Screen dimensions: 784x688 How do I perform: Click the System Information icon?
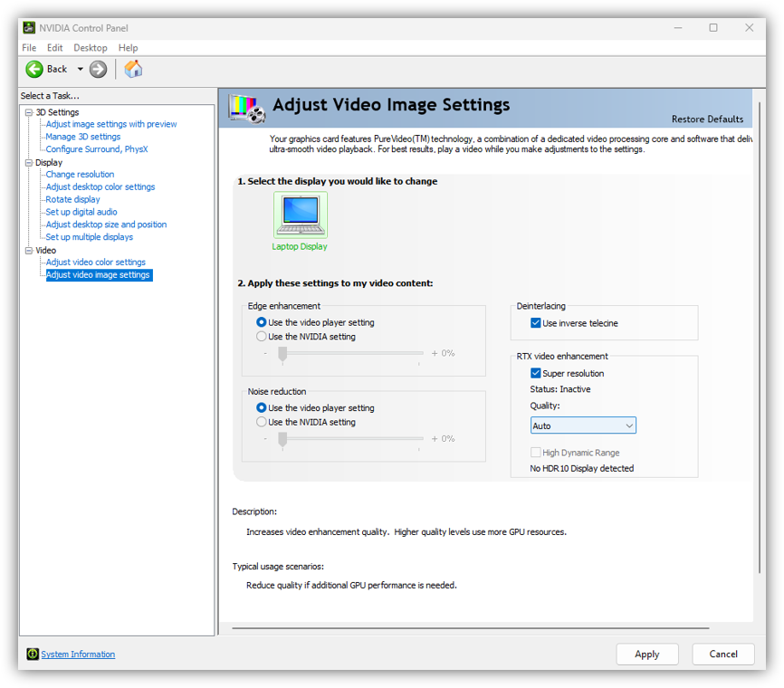tap(33, 654)
